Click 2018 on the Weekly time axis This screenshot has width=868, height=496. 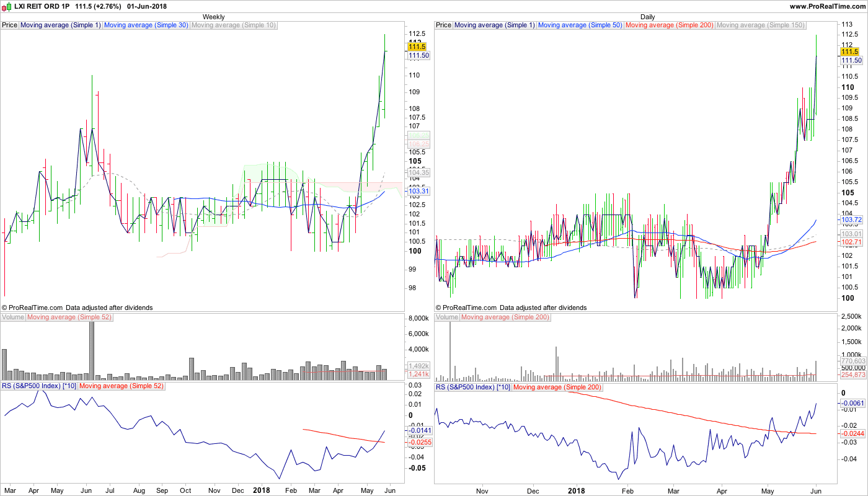(262, 490)
